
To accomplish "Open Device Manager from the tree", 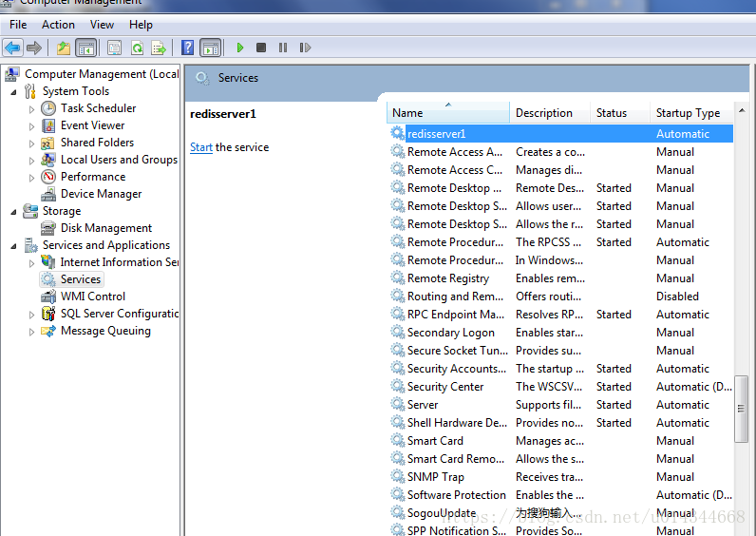I will coord(101,194).
